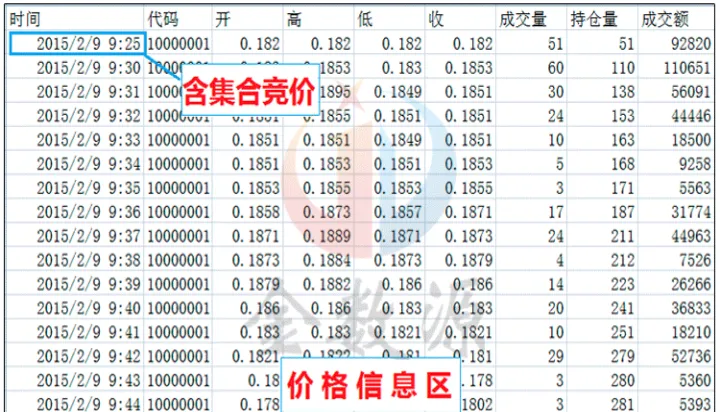
Task: Select open price 0.1858 in 9:36 row
Action: (256, 212)
